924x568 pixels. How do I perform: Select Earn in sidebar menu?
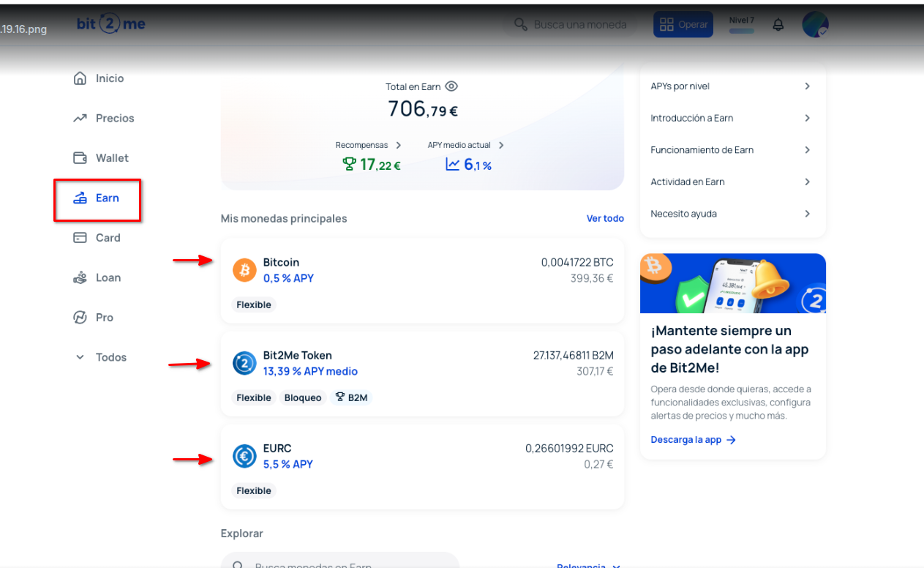pyautogui.click(x=108, y=198)
